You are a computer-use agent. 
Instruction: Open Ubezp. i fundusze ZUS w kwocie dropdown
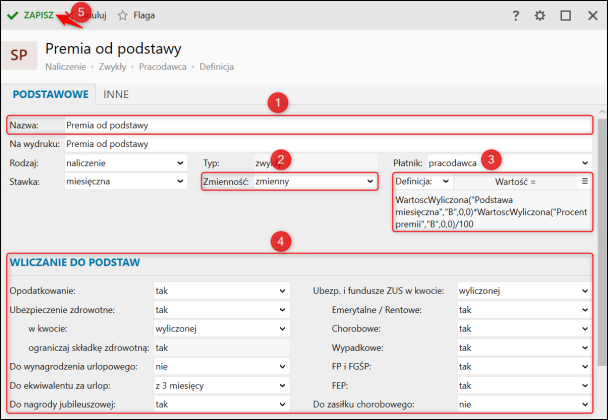tap(524, 291)
